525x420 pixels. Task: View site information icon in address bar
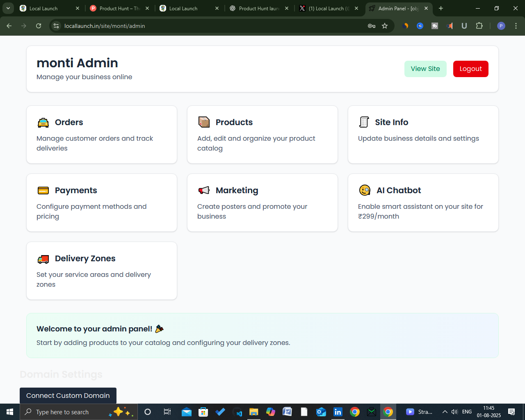pos(57,26)
